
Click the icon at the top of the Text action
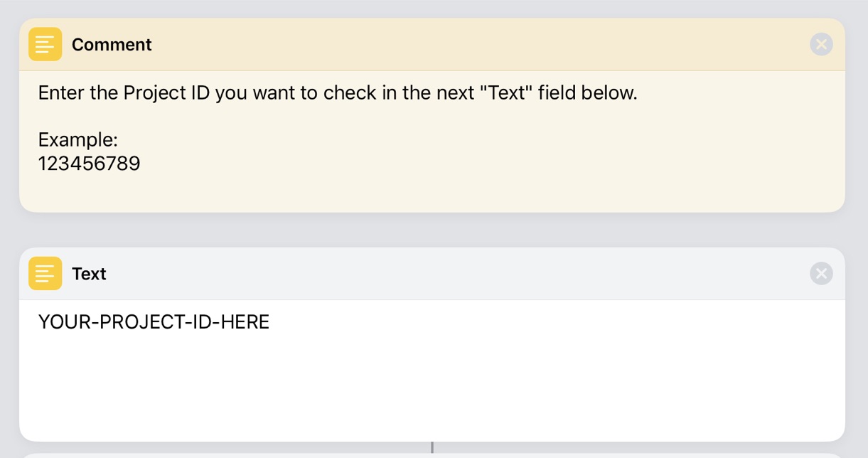pyautogui.click(x=45, y=273)
